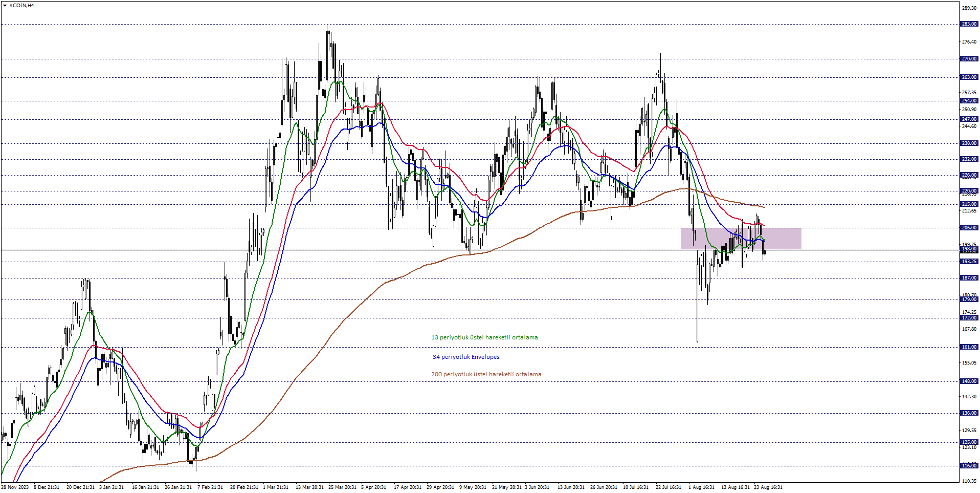This screenshot has width=980, height=493.
Task: Click the 226.00 price level tag
Action: click(969, 175)
